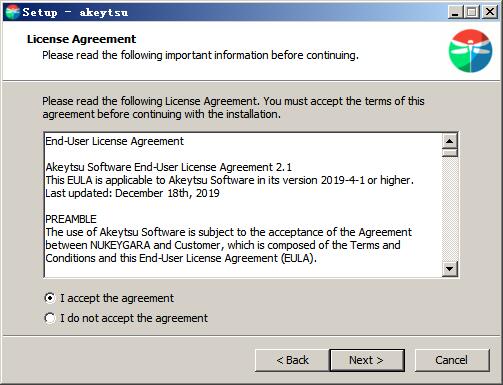The image size is (503, 385).
Task: Click the 'License Agreement' page heading
Action: 81,39
